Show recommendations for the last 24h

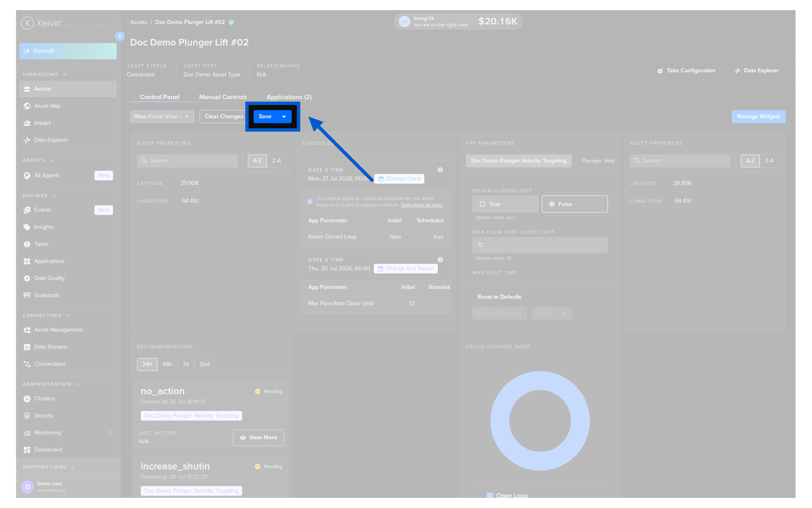(147, 364)
